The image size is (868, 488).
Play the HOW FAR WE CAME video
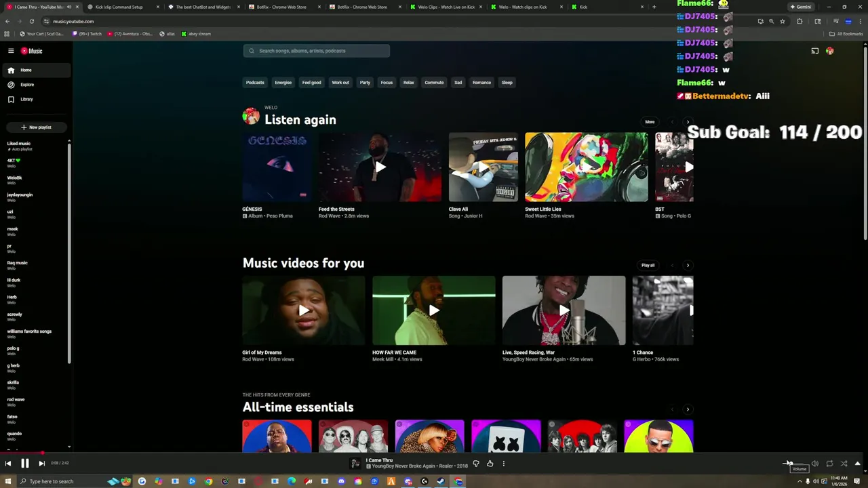[434, 310]
